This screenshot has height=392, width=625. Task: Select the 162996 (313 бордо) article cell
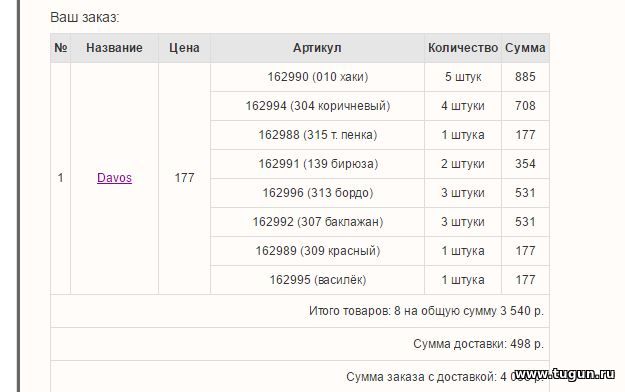click(317, 193)
